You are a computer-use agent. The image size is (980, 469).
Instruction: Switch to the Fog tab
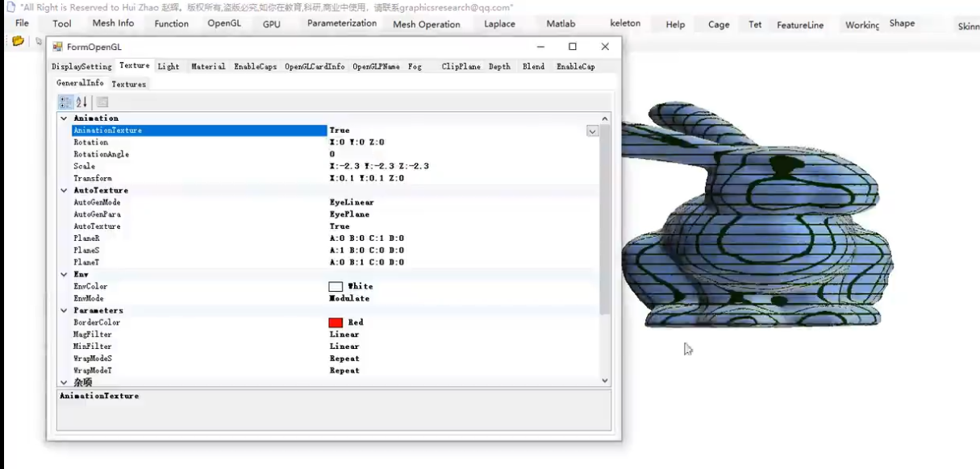pos(415,67)
